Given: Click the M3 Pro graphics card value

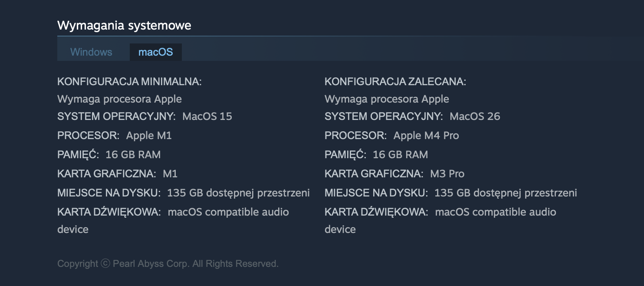Looking at the screenshot, I should [x=447, y=174].
